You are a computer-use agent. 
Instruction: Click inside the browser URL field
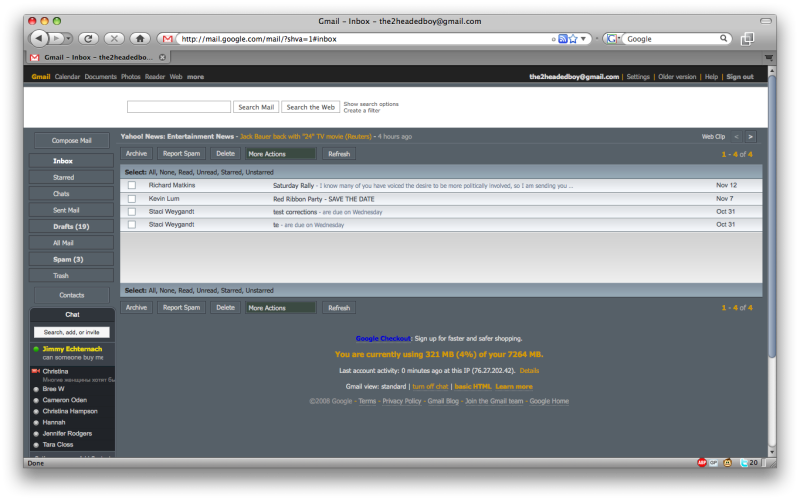pos(365,39)
